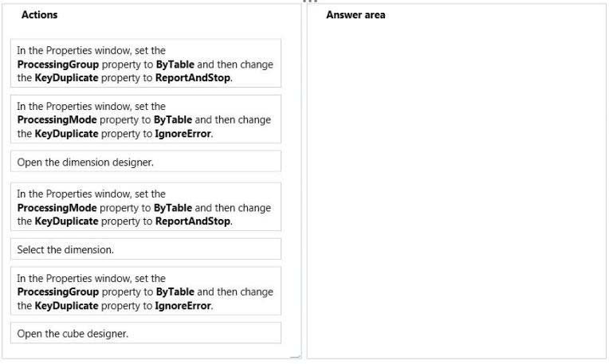Select the ProcessingMode ByTable IgnoreError action
The width and height of the screenshot is (609, 364).
[x=147, y=119]
